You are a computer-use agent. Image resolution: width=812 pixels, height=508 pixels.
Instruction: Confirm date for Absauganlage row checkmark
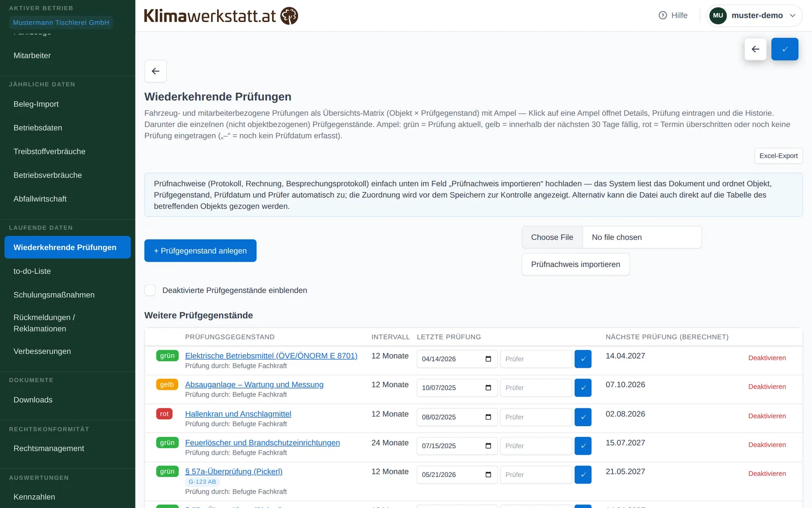pos(583,388)
